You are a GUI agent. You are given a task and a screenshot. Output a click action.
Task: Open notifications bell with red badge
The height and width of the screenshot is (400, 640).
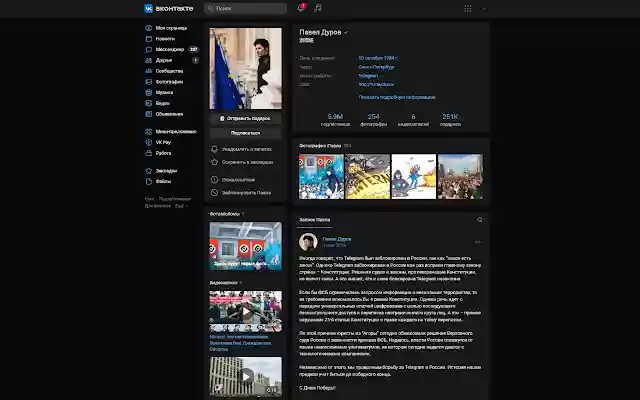(x=301, y=8)
